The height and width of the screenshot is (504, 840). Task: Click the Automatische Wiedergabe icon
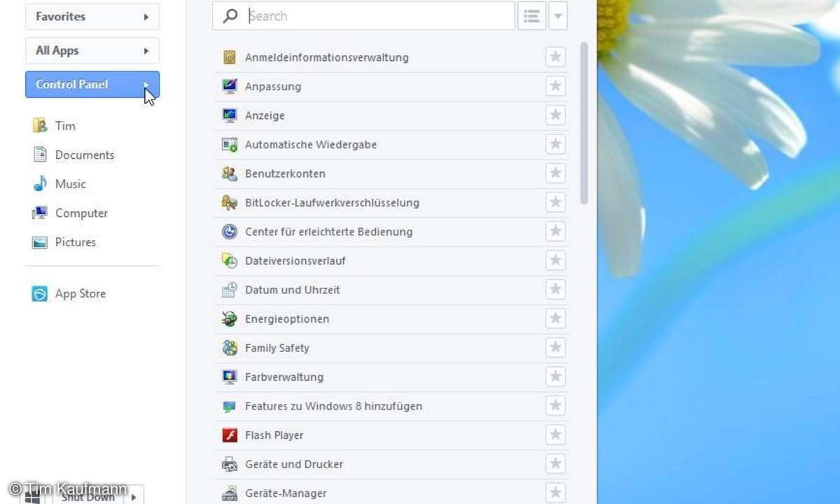pos(230,145)
